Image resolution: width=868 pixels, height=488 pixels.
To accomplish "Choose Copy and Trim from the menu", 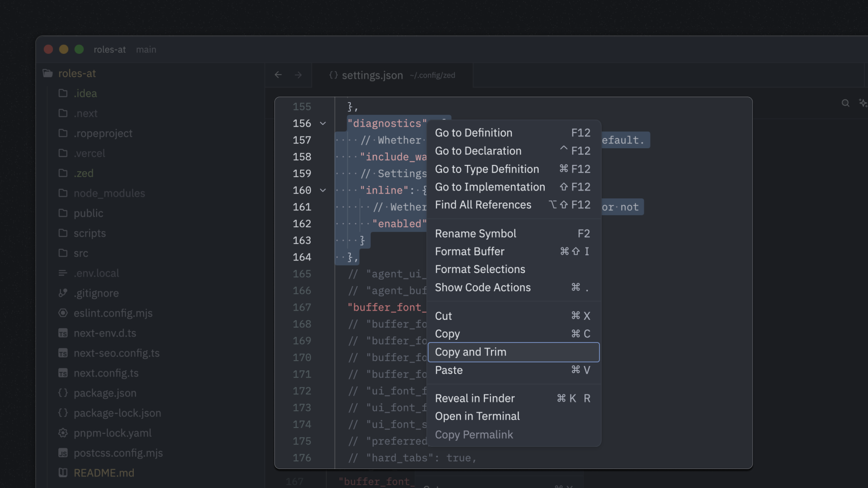I will click(471, 352).
